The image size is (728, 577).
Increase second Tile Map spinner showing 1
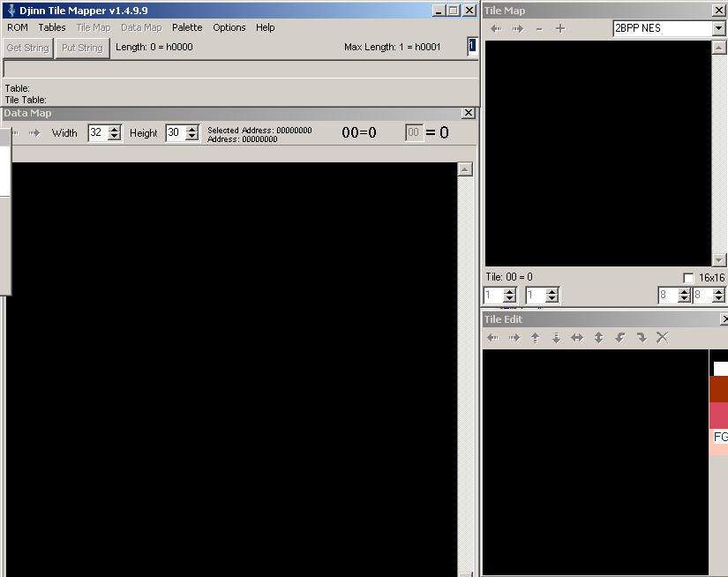point(552,291)
